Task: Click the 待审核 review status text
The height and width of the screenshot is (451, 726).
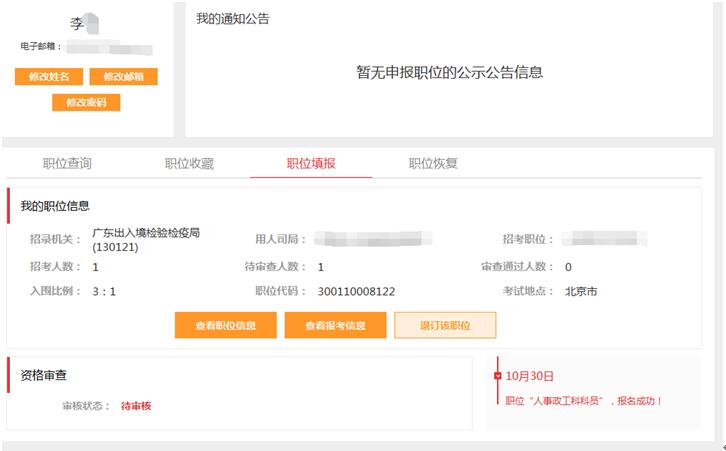Action: tap(136, 406)
